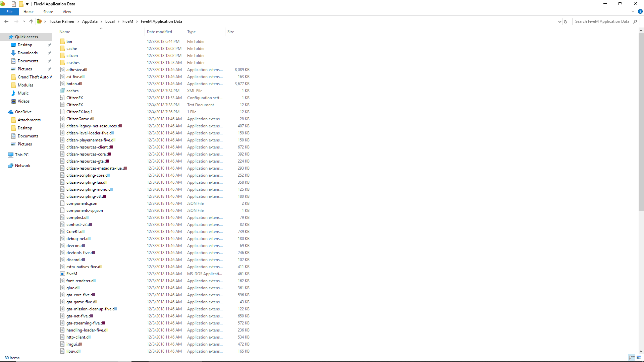Open the quick access toolbar customize dropdown
Screen dimensions: 644x362
coord(27,4)
